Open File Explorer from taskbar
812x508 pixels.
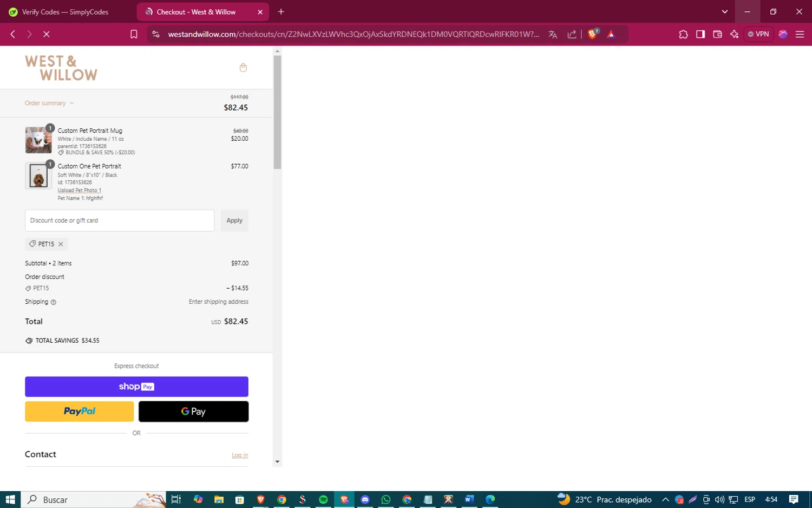(x=219, y=499)
